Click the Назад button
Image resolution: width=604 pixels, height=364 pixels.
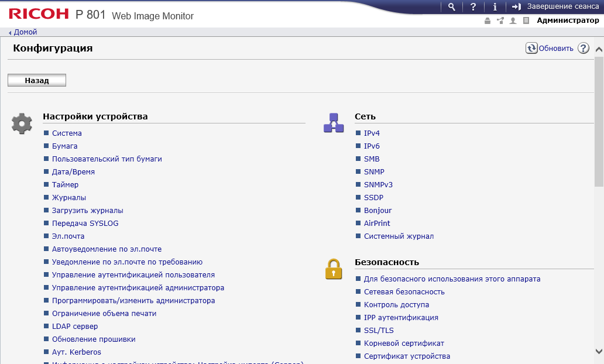tap(37, 80)
